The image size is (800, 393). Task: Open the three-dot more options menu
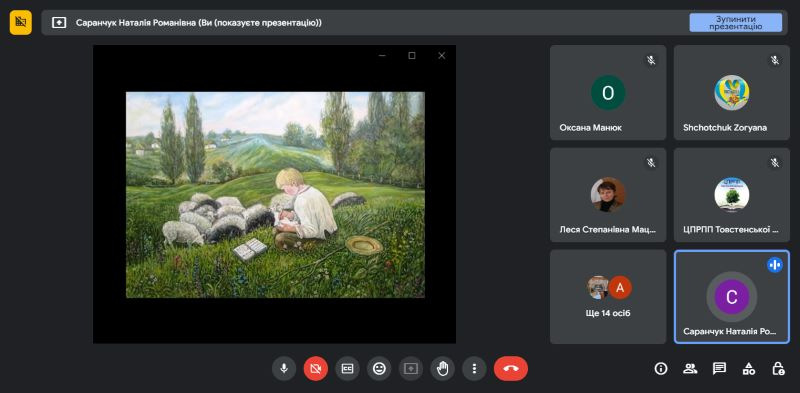coord(474,369)
